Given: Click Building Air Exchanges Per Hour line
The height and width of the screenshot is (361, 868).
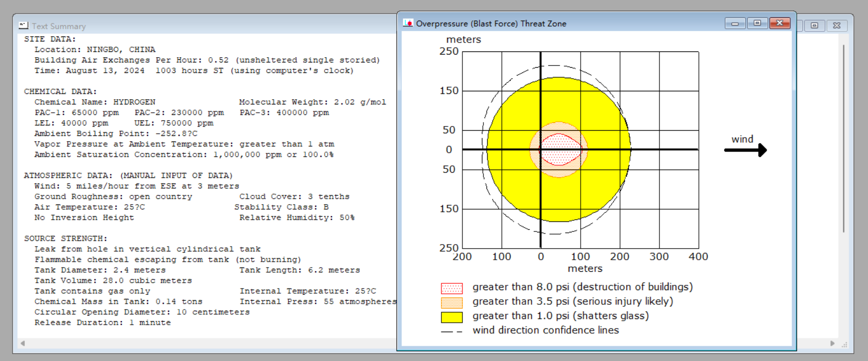Looking at the screenshot, I should click(x=208, y=60).
